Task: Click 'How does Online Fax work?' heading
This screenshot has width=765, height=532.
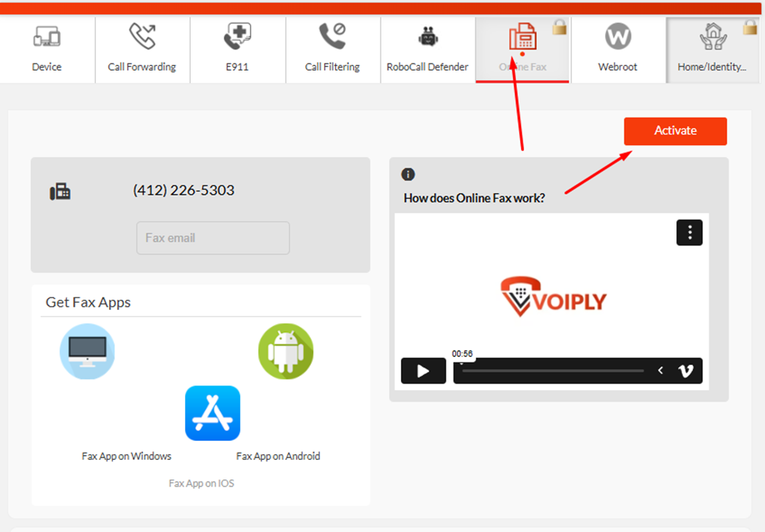Action: [x=474, y=199]
